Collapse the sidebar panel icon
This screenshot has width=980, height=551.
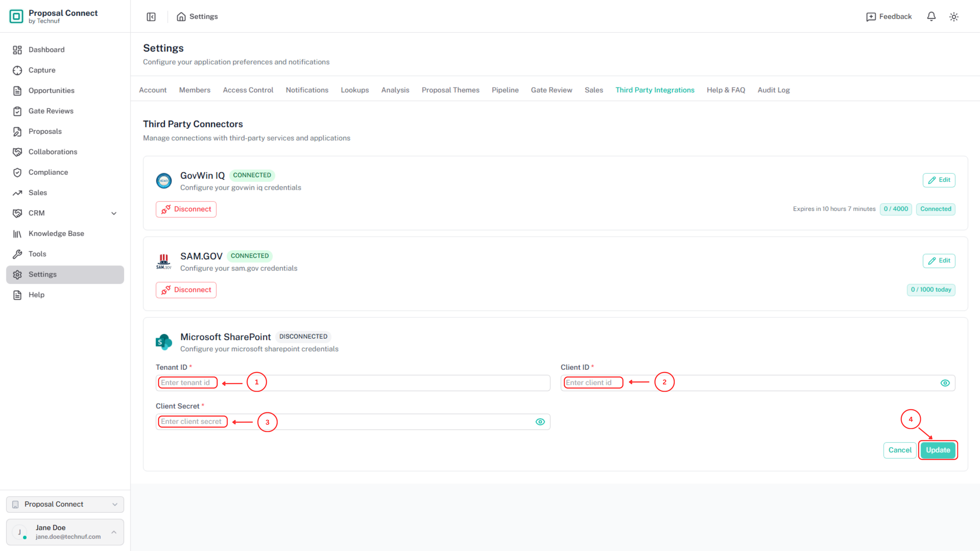point(151,17)
